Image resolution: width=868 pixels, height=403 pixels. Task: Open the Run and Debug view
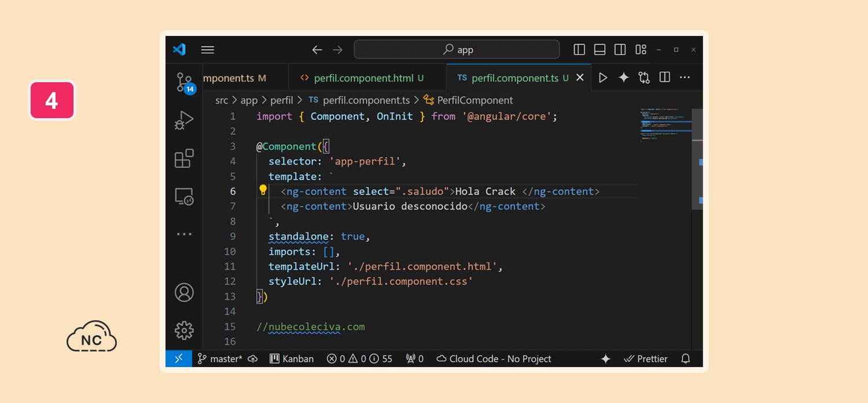pos(184,120)
